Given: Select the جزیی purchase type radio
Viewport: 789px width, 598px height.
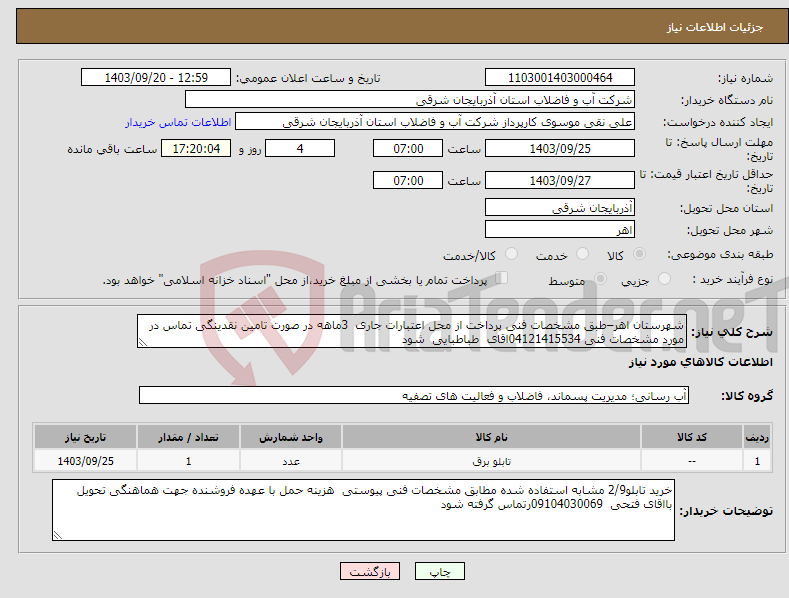Looking at the screenshot, I should coord(664,279).
